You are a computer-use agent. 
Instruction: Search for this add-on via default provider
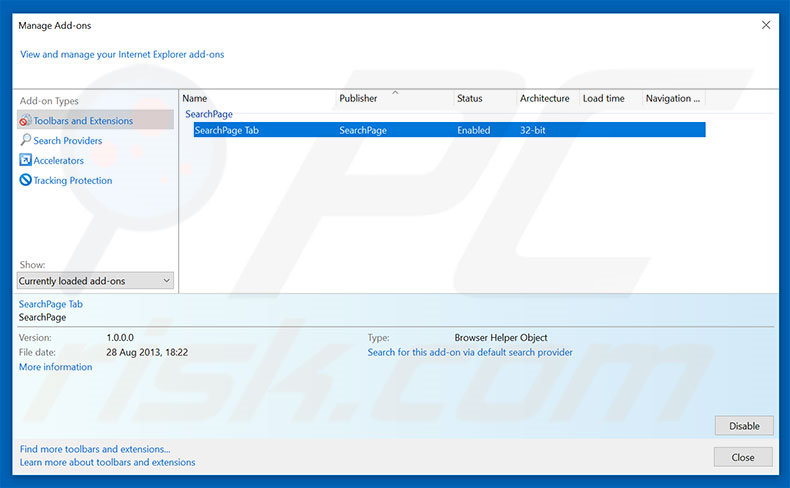coord(470,353)
